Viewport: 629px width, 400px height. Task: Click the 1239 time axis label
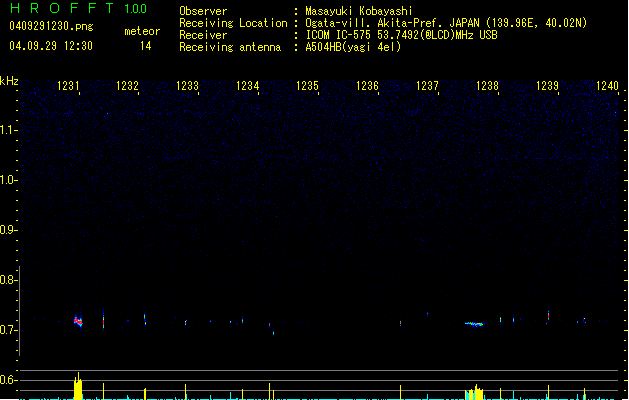(x=547, y=86)
